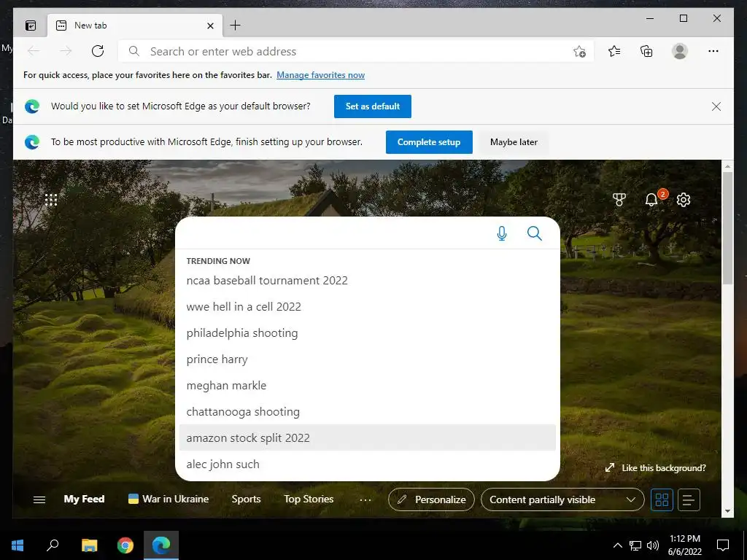This screenshot has height=560, width=747.
Task: Open the tab actions menu icon
Action: click(x=31, y=26)
